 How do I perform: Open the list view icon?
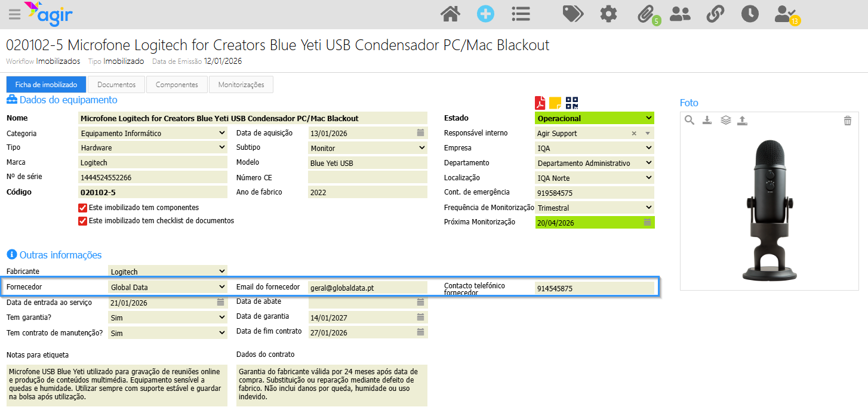521,14
